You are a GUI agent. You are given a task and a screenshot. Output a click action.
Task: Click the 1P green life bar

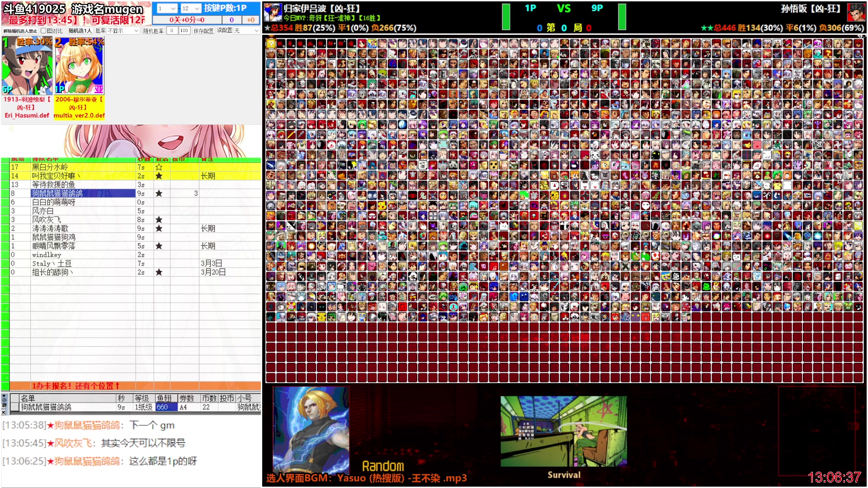click(506, 17)
